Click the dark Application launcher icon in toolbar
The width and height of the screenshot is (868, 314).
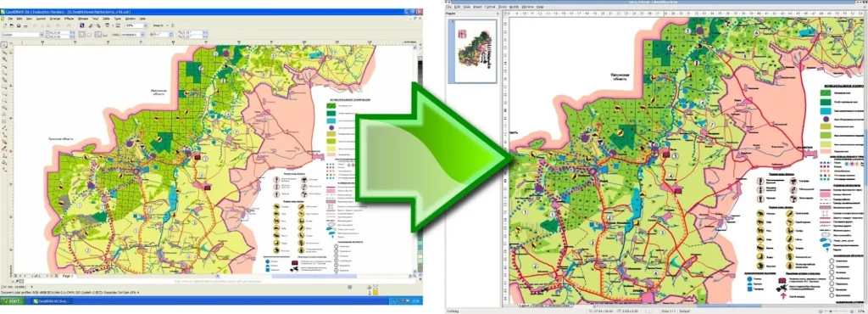(82, 25)
